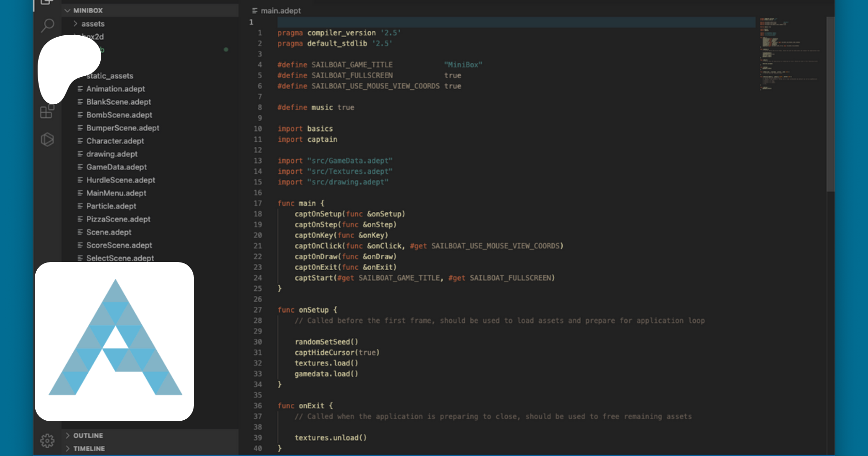Expand the OUTLINE section

click(88, 435)
